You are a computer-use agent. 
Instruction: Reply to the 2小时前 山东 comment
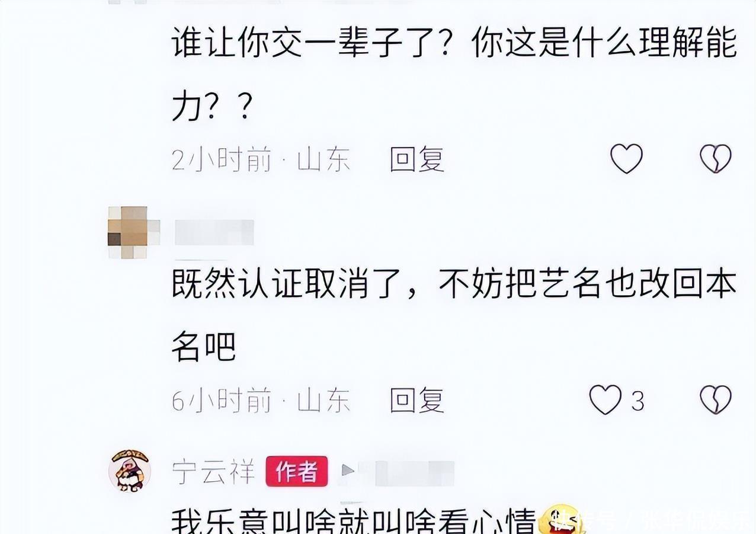(417, 159)
